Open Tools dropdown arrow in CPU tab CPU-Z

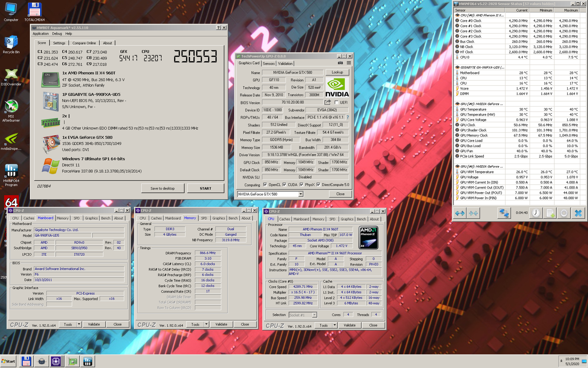[x=334, y=325]
